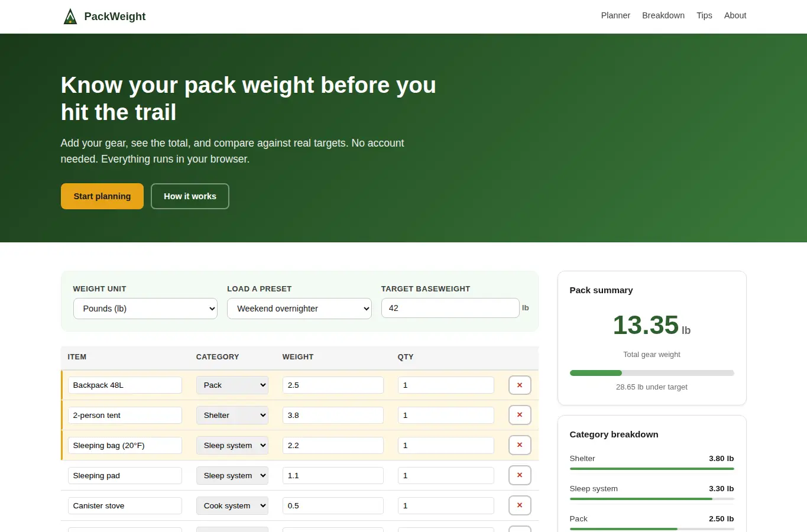The width and height of the screenshot is (807, 532).
Task: Click the QTY column header
Action: tap(406, 357)
